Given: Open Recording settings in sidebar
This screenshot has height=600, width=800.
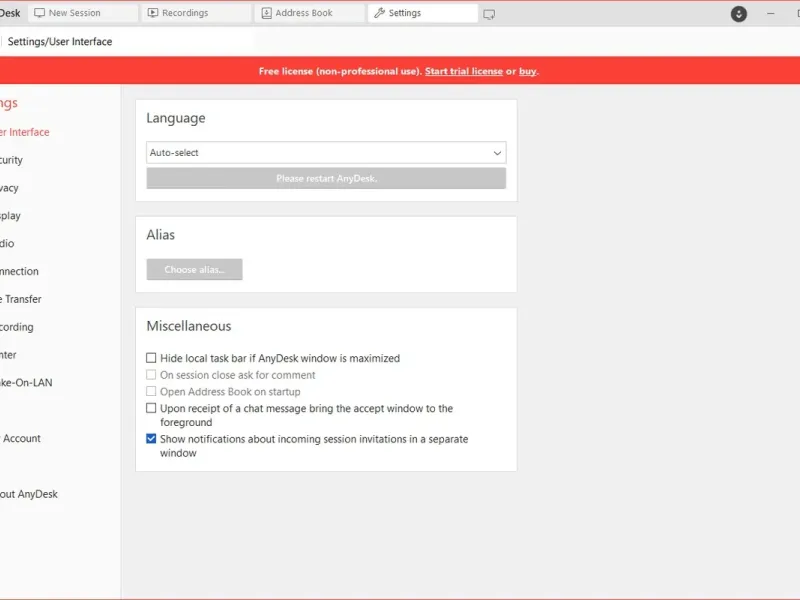Looking at the screenshot, I should click(17, 327).
